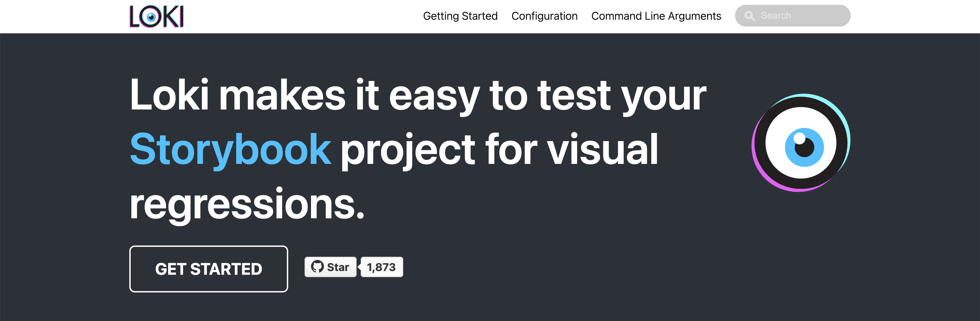Go to the Configuration page
Viewport: 980px width, 321px height.
coord(544,16)
